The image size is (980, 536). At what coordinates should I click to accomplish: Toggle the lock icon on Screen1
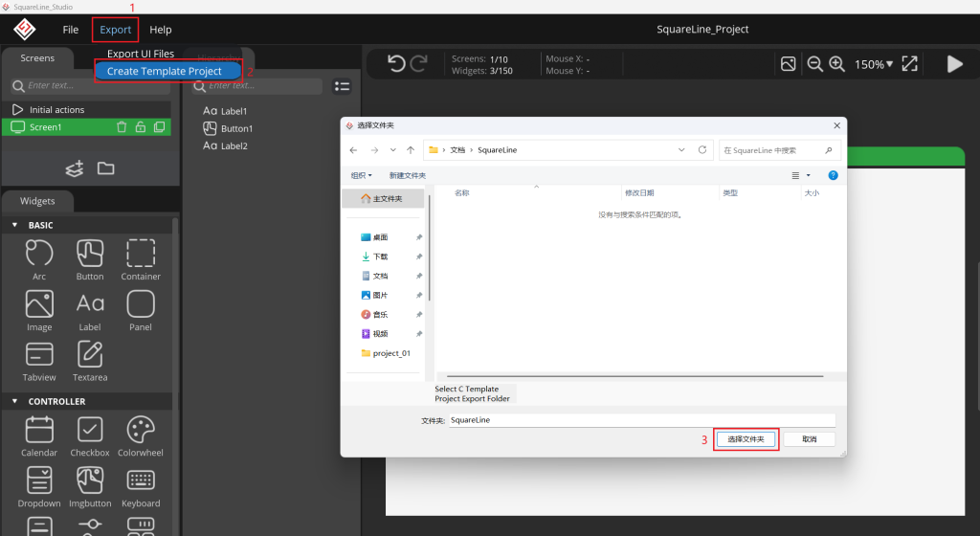click(140, 127)
